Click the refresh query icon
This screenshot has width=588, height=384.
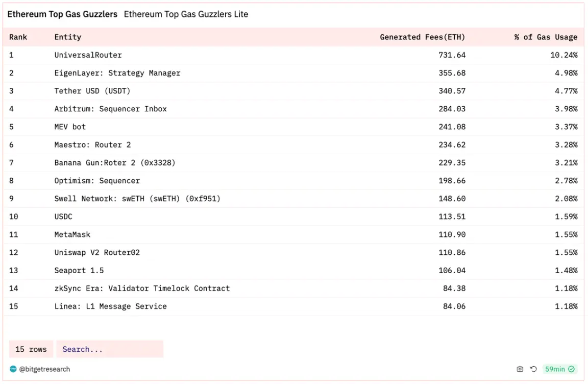[533, 369]
